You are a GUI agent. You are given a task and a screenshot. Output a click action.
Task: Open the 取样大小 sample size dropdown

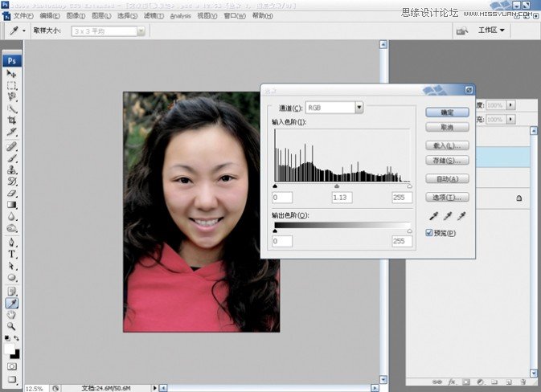coord(141,31)
